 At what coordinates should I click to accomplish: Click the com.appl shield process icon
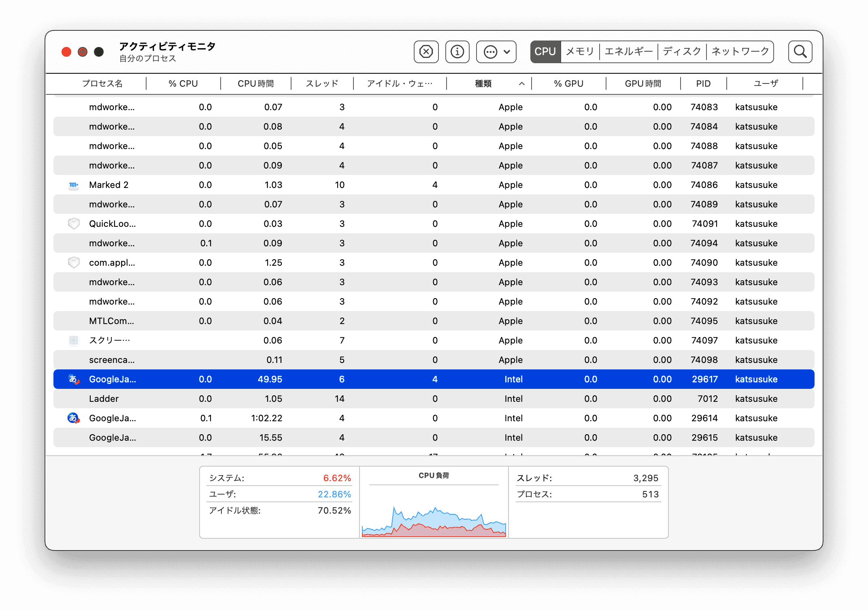tap(74, 263)
